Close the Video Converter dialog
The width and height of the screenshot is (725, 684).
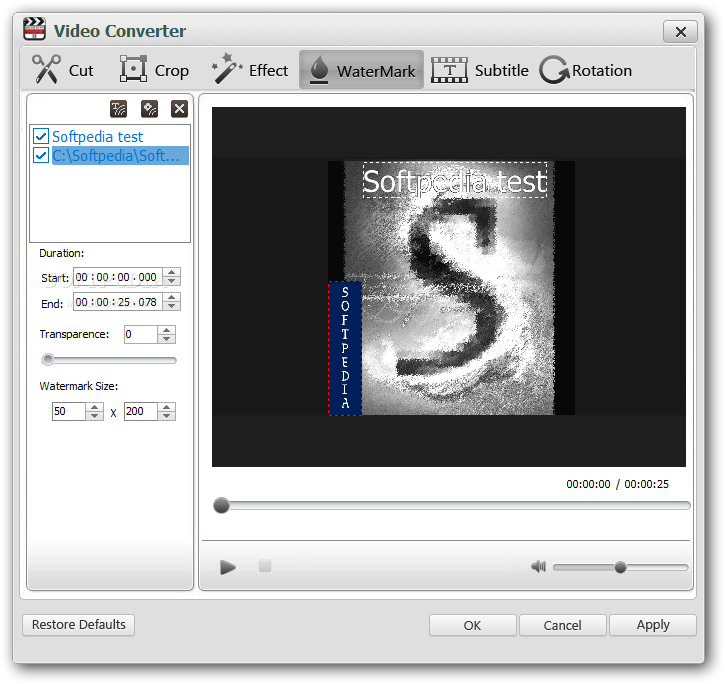tap(680, 32)
